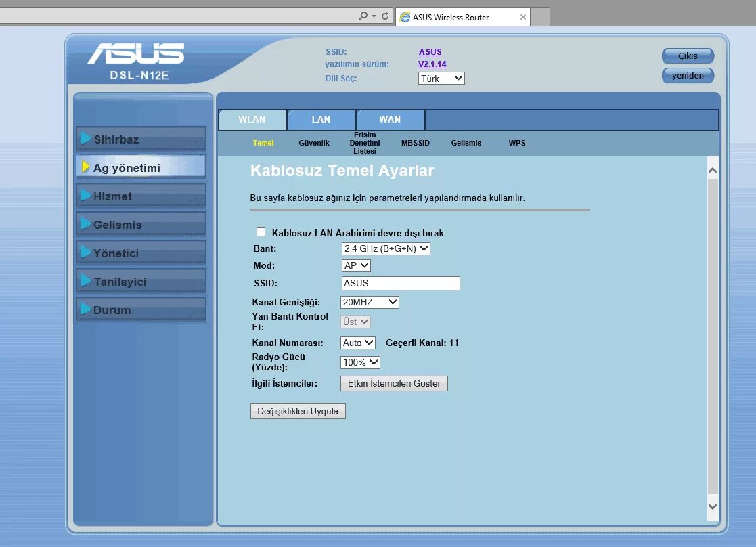Select the Temel sub-tab

tap(263, 143)
